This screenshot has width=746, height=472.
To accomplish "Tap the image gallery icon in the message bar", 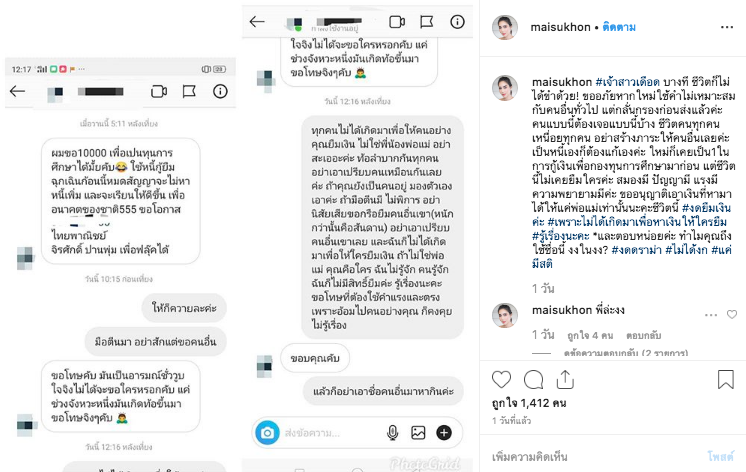I will [x=418, y=433].
